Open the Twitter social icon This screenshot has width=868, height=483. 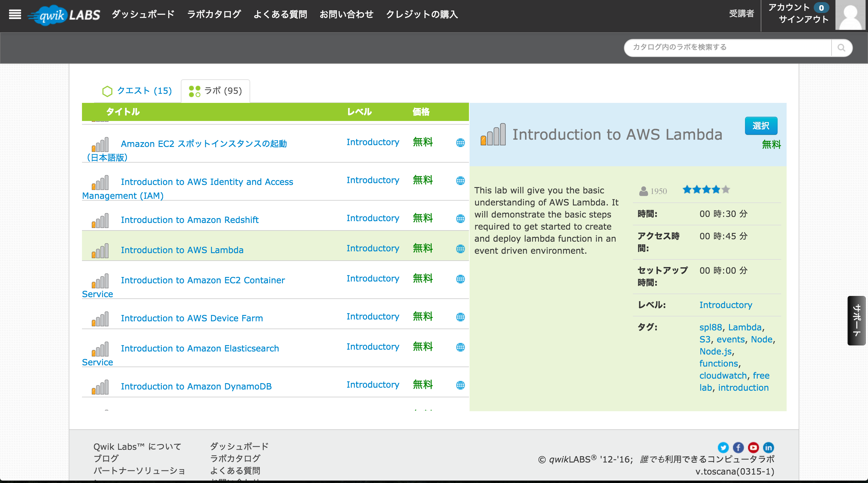(723, 447)
